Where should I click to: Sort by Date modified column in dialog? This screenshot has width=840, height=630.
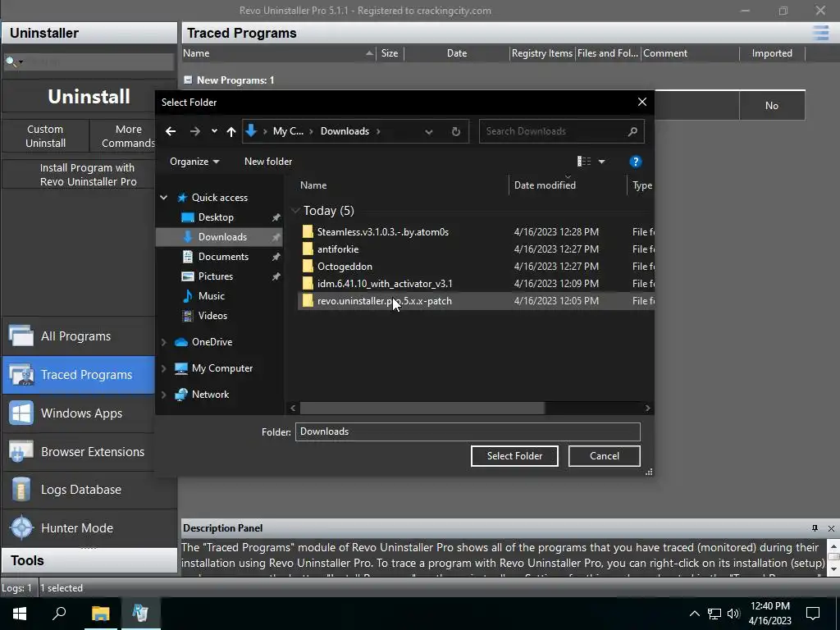[567, 185]
